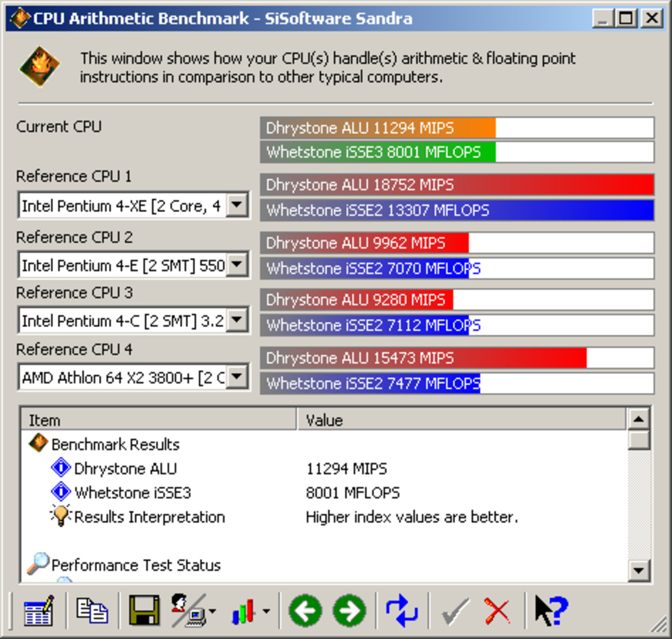Select the Results Interpretation row
The image size is (672, 639).
pyautogui.click(x=324, y=517)
